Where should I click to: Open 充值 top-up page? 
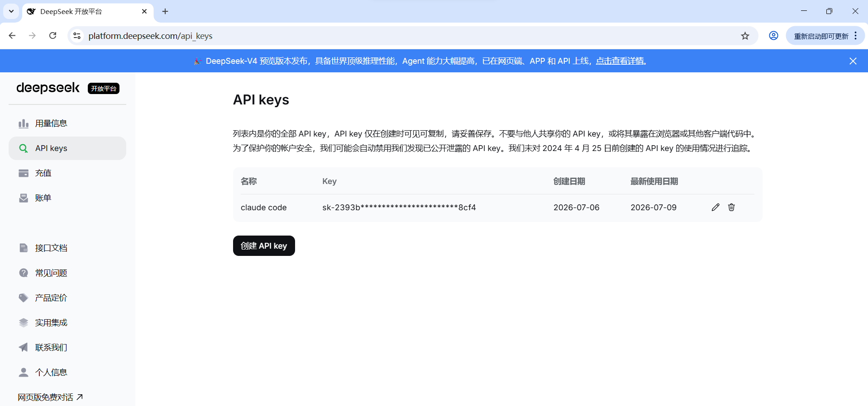pos(67,173)
